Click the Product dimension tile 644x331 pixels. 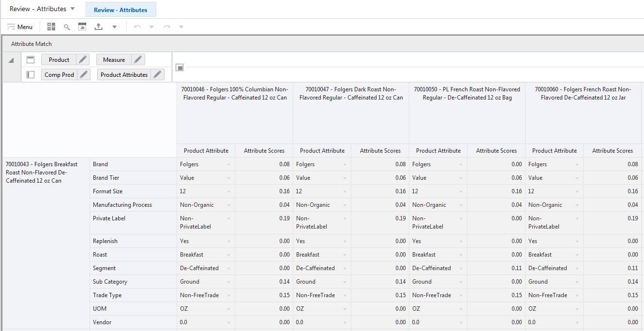(59, 60)
